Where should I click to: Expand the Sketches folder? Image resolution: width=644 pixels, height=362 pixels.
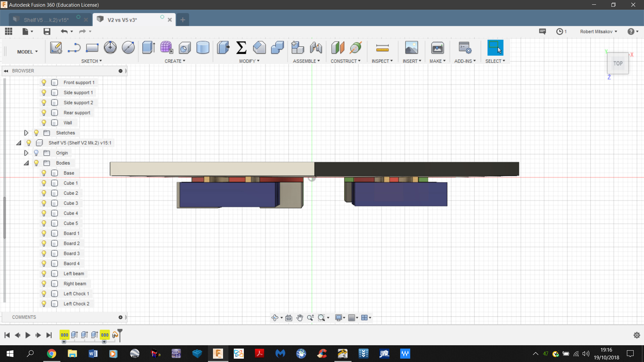click(26, 133)
